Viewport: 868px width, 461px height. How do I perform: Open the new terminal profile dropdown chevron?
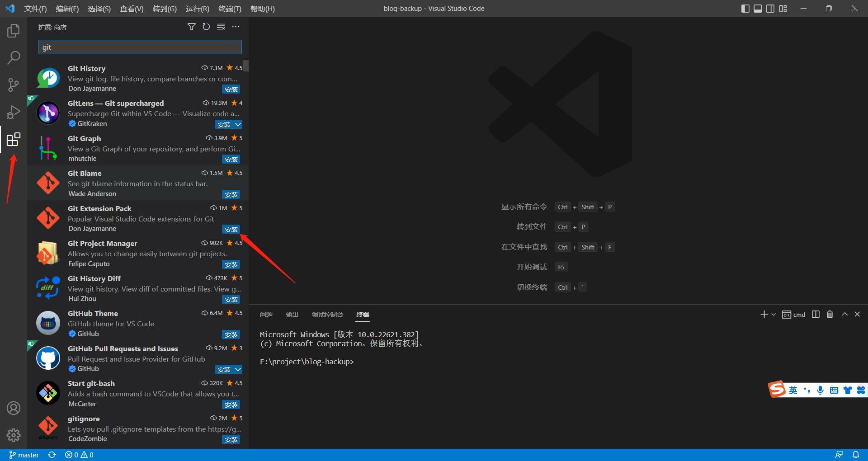point(774,315)
